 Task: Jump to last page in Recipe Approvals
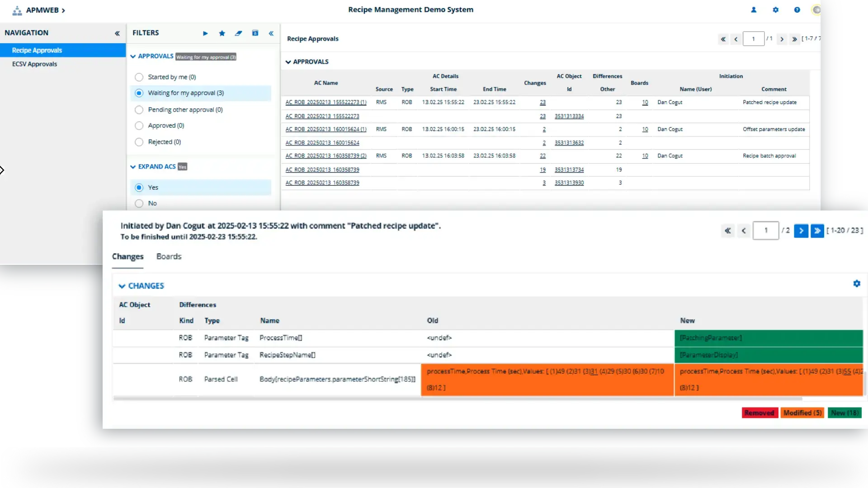794,39
